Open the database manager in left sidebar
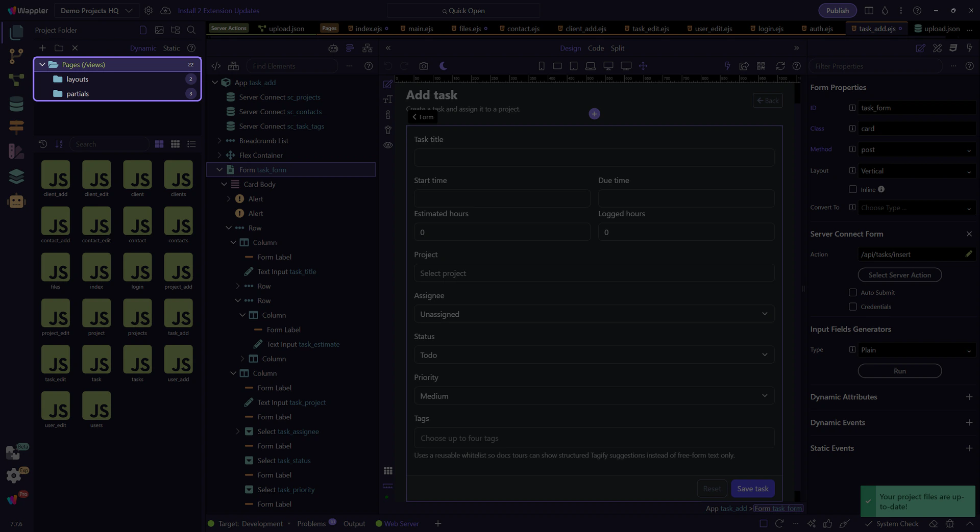 point(16,104)
